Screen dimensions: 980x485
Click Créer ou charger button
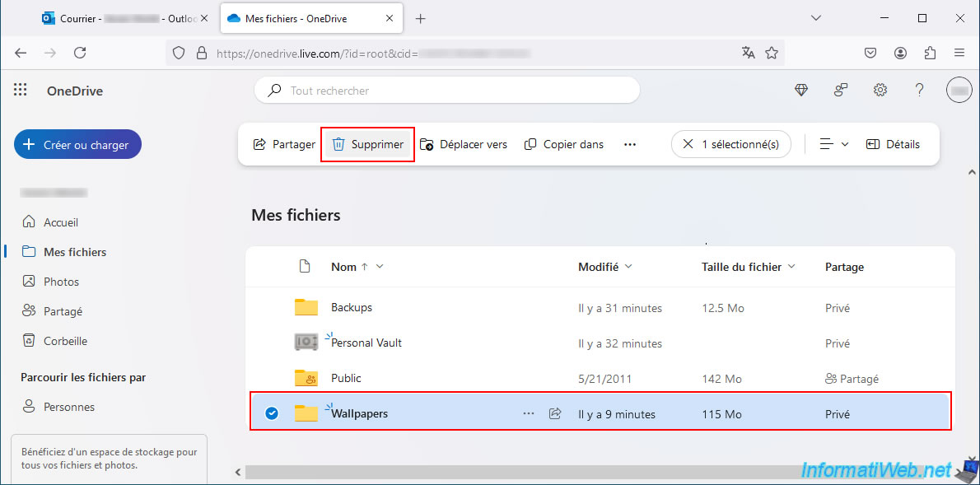pos(77,144)
